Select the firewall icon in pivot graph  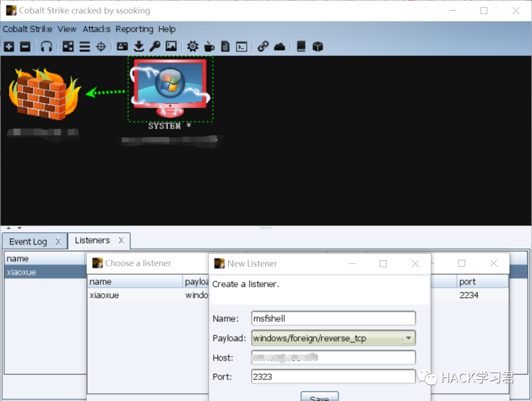[44, 93]
